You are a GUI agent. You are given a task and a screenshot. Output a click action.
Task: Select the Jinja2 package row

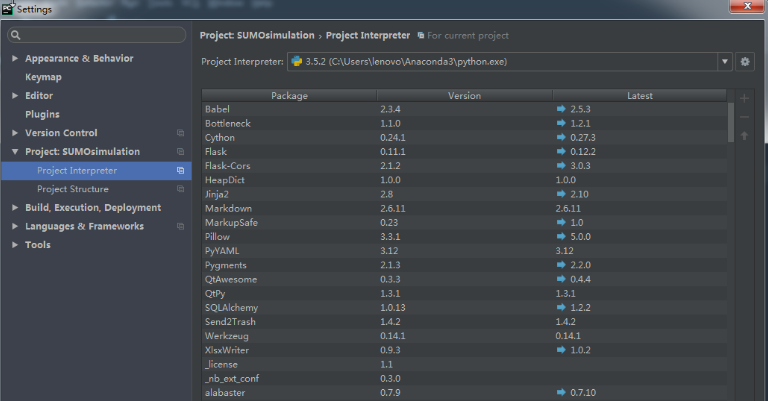point(464,194)
